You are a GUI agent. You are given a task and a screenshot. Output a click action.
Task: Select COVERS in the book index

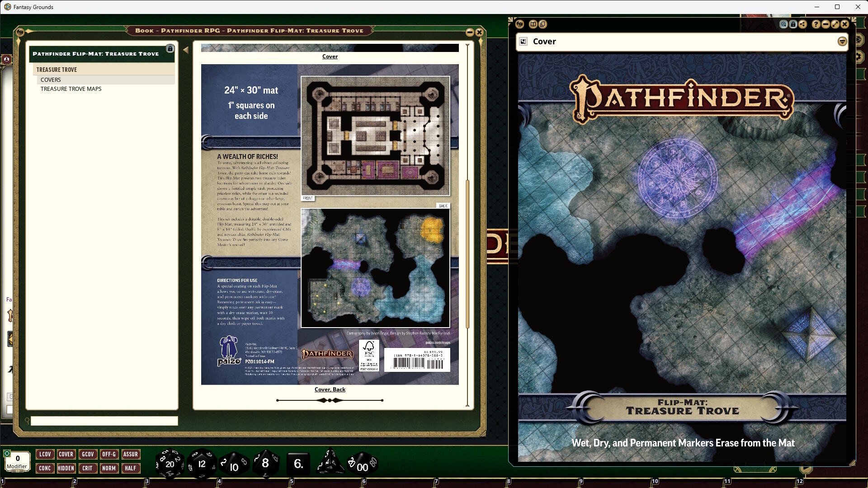coord(106,80)
